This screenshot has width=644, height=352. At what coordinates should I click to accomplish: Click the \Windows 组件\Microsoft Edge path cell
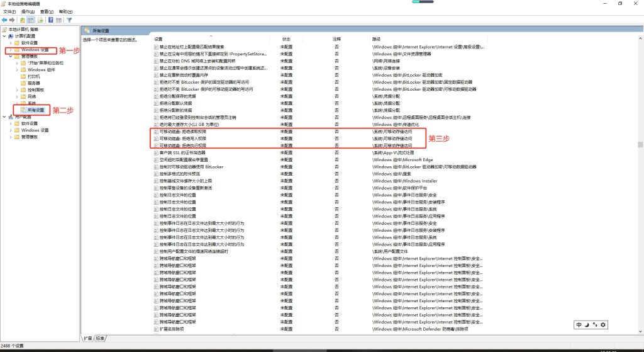[402, 159]
